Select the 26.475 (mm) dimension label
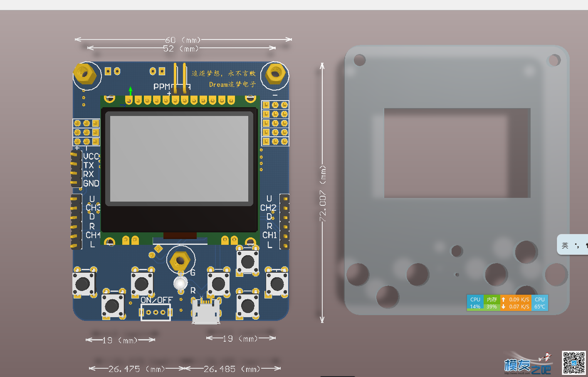The width and height of the screenshot is (588, 377). click(x=136, y=369)
